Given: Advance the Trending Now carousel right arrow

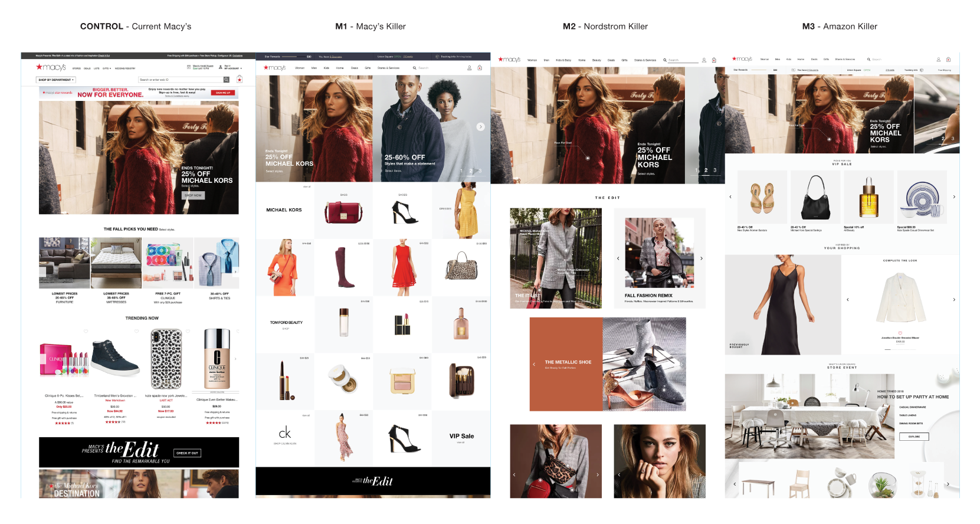Looking at the screenshot, I should 235,359.
